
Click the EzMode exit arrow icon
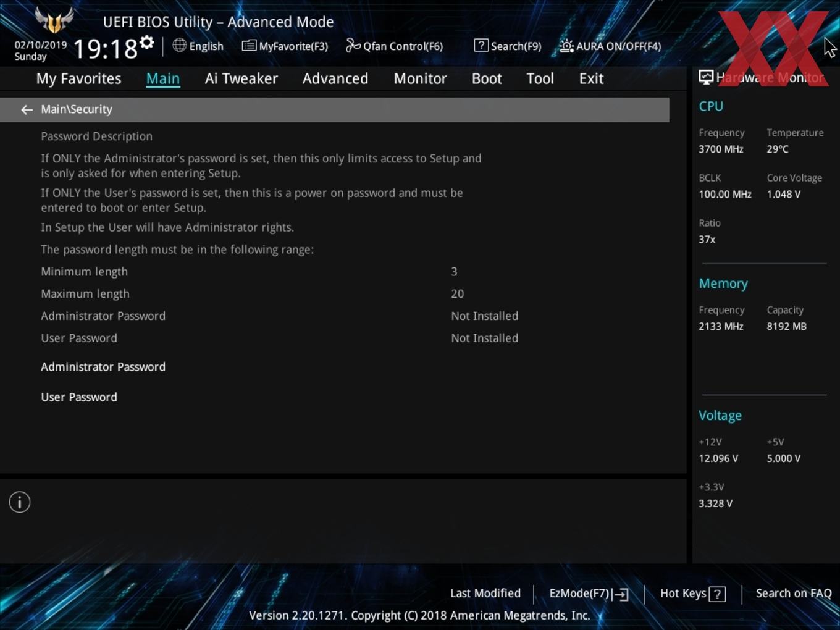(x=621, y=594)
